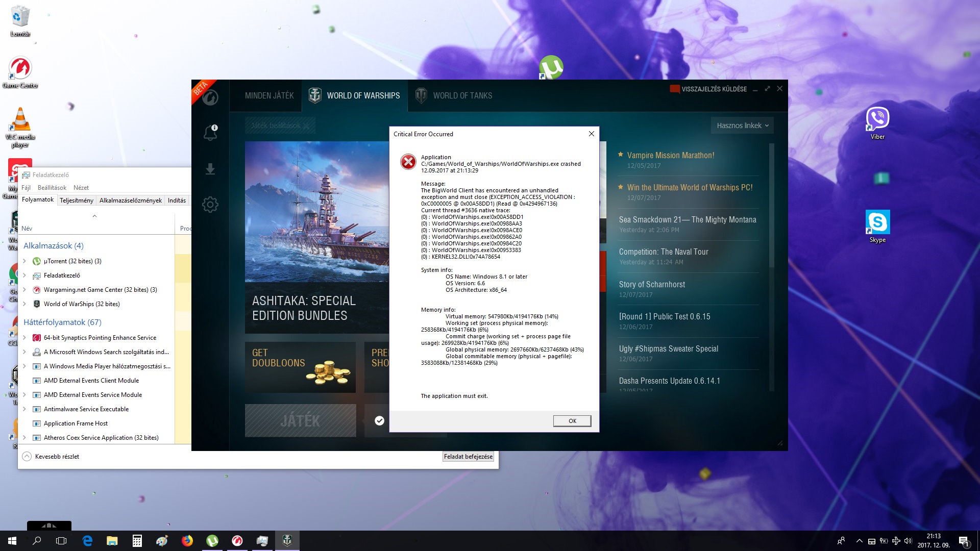Click the news list scrollbar in Game Center

771,204
